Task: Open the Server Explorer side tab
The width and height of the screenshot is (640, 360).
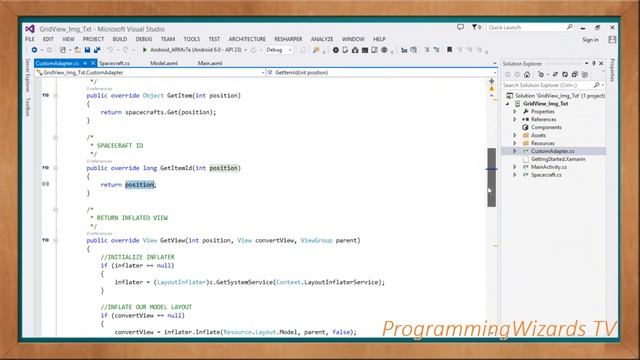Action: [x=28, y=75]
